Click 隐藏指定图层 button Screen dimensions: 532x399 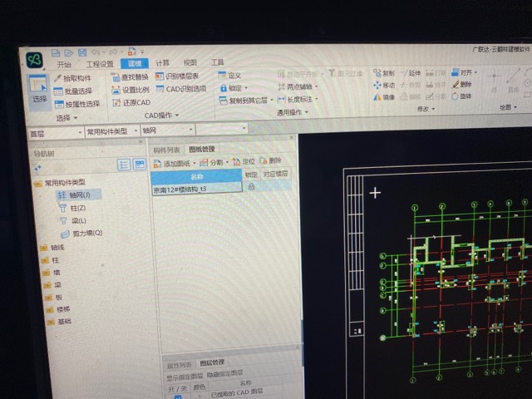(x=224, y=374)
